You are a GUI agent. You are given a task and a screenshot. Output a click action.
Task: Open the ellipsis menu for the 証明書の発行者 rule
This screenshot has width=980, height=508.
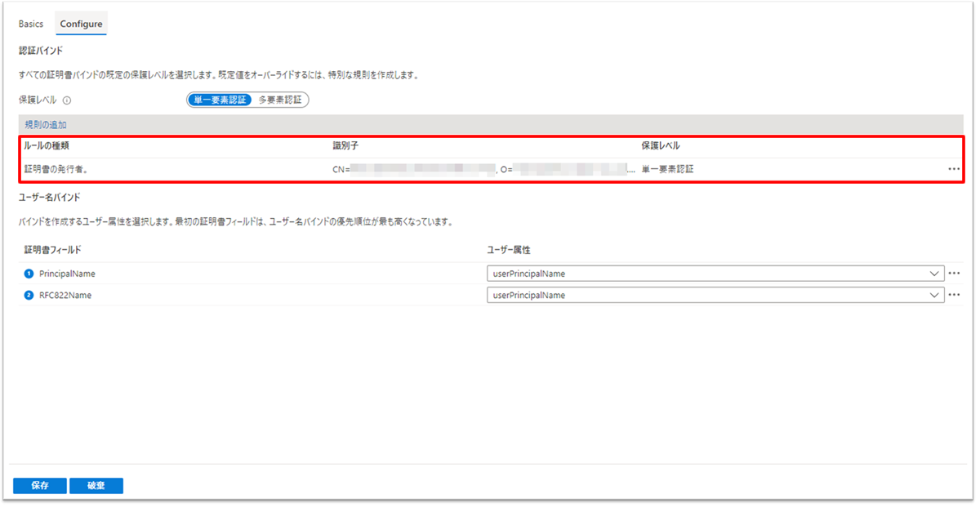click(953, 169)
